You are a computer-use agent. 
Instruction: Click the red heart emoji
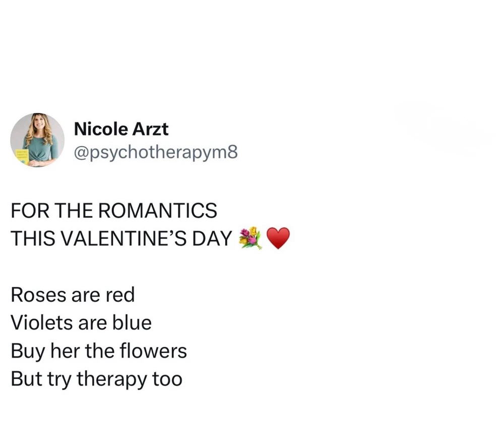278,238
